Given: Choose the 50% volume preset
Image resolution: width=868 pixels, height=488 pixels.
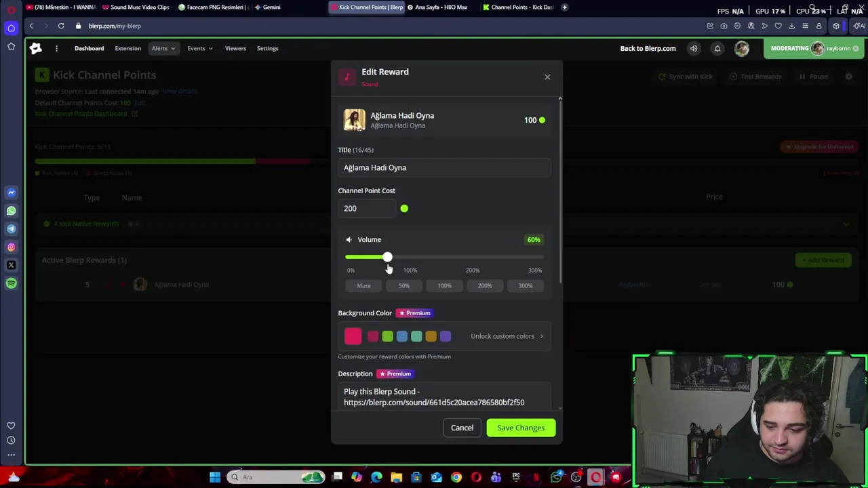Looking at the screenshot, I should (x=404, y=285).
